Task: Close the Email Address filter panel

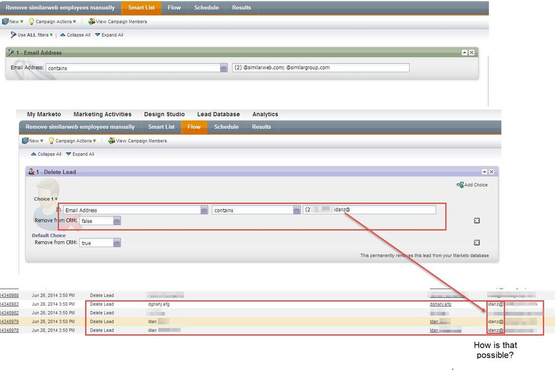Action: pos(472,52)
